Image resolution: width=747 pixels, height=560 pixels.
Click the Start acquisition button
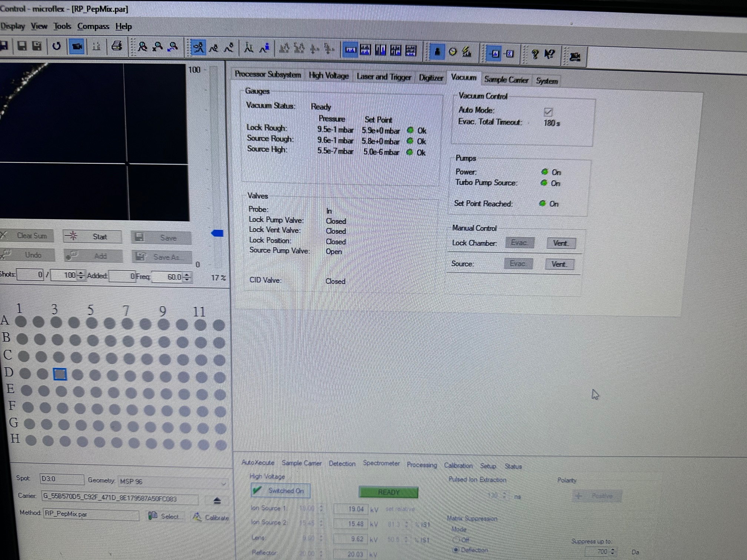(92, 237)
